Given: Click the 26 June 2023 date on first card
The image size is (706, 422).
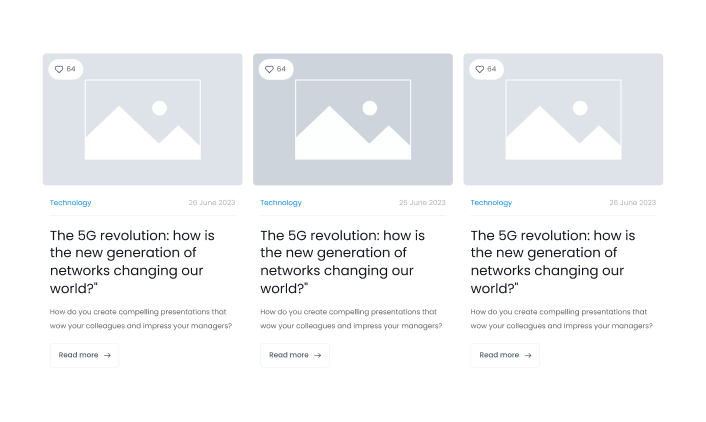Looking at the screenshot, I should pyautogui.click(x=212, y=203).
